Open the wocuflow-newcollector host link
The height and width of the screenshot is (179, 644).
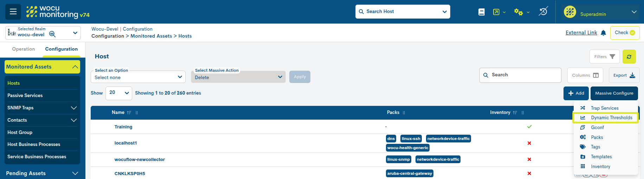[x=140, y=160]
